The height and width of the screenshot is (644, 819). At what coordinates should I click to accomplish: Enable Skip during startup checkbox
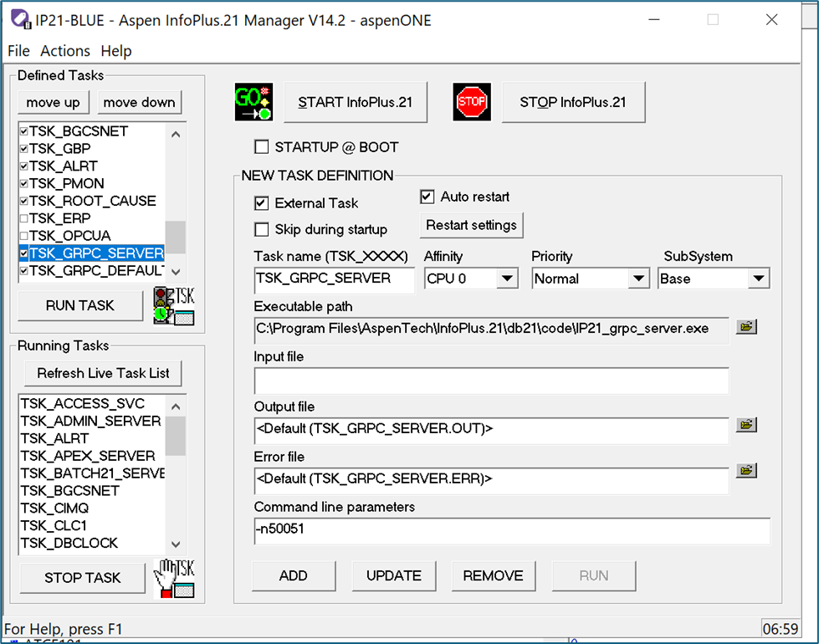262,229
